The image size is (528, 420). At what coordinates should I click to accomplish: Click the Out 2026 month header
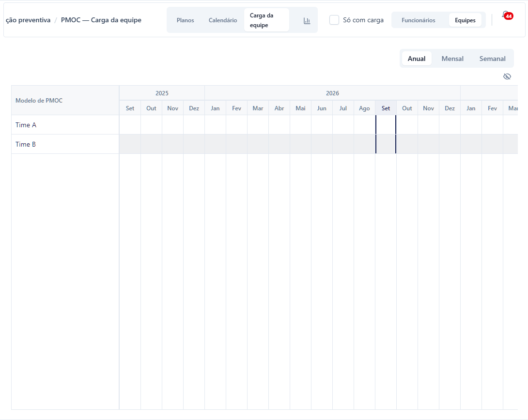[407, 108]
